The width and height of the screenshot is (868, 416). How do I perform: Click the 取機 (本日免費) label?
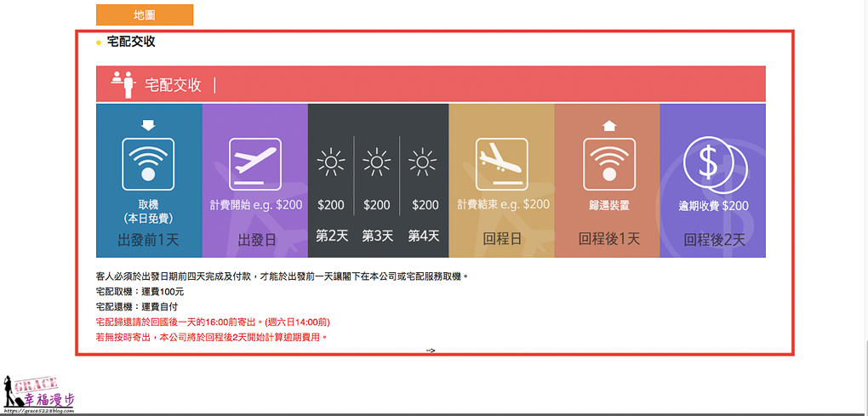148,211
